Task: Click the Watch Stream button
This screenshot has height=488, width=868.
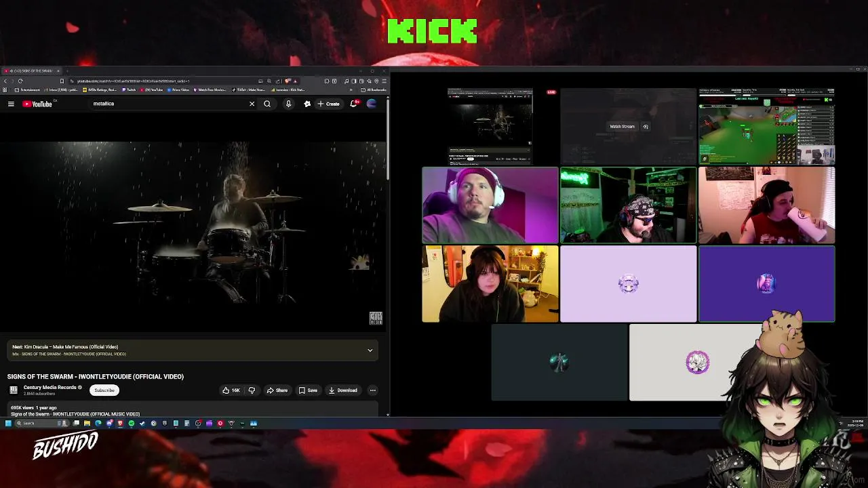Action: pyautogui.click(x=622, y=127)
